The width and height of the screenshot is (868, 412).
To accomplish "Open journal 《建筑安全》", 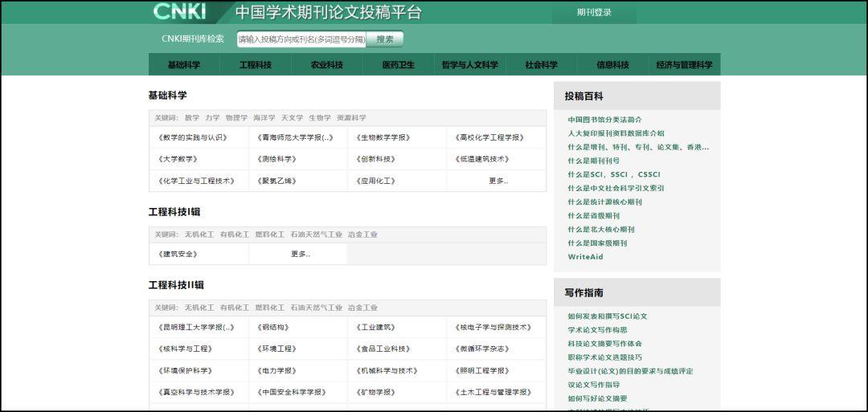I will 177,255.
